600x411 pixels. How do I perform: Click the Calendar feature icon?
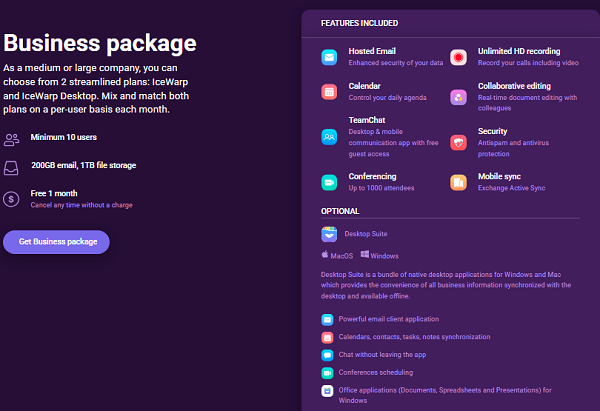coord(329,92)
